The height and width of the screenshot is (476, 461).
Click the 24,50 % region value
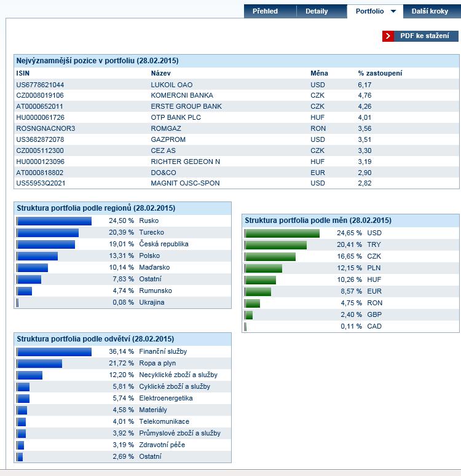(x=121, y=220)
